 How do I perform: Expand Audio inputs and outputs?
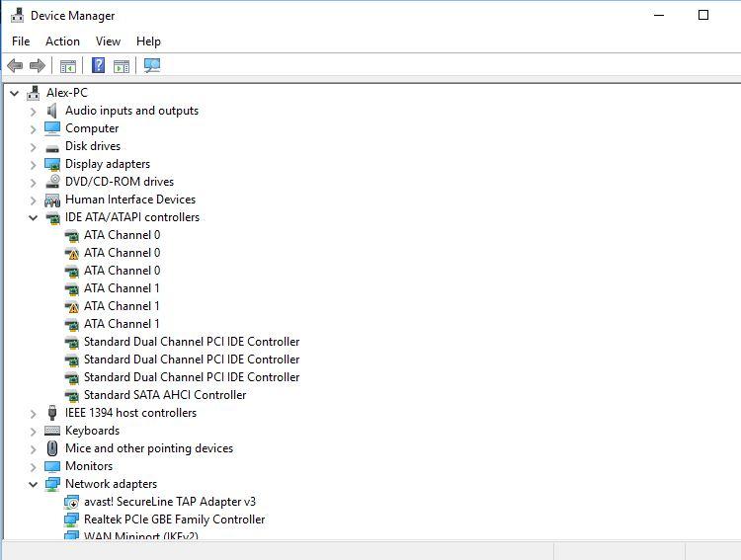(33, 112)
